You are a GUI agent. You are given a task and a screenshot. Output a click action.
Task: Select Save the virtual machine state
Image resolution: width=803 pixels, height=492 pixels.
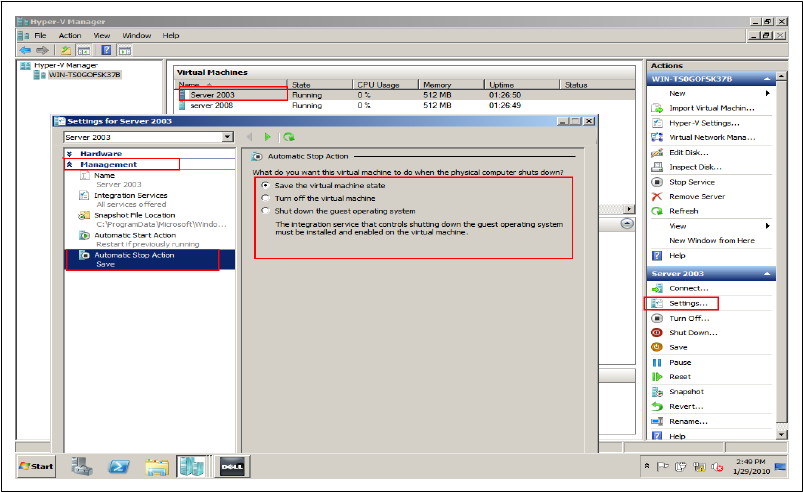265,185
